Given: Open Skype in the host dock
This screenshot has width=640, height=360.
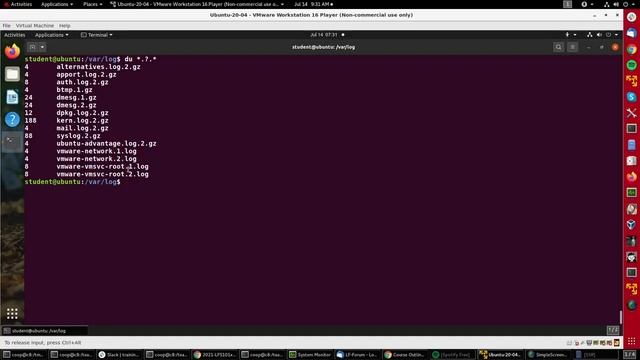Looking at the screenshot, I should point(631,97).
